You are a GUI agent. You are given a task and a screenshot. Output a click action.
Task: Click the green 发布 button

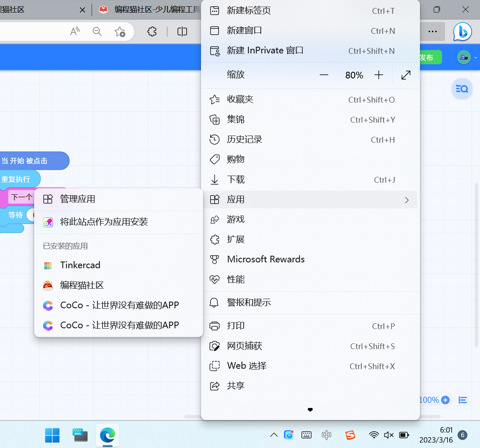tap(430, 57)
